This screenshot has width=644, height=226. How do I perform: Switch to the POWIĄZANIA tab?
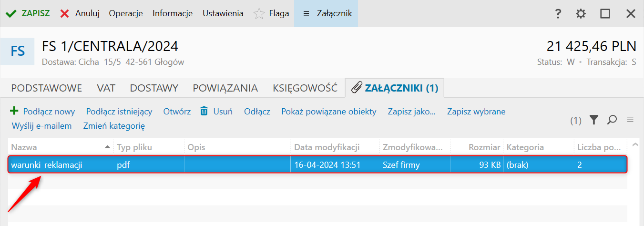point(225,88)
